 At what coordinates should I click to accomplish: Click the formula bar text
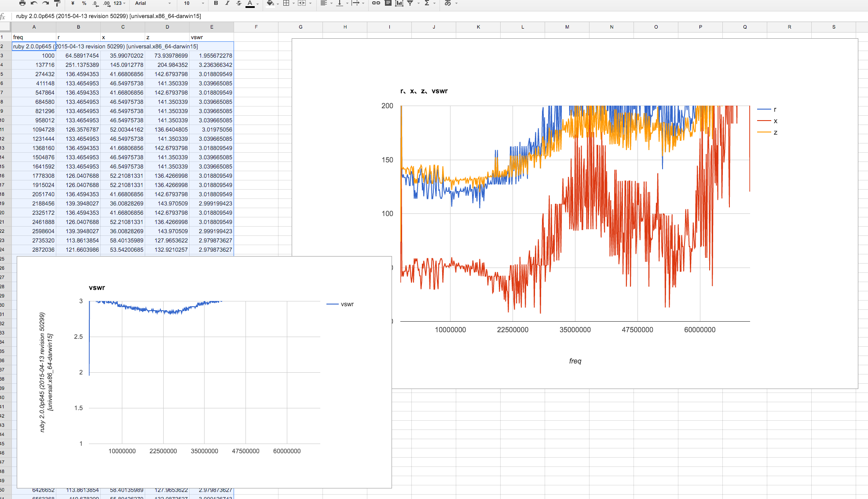[x=108, y=16]
